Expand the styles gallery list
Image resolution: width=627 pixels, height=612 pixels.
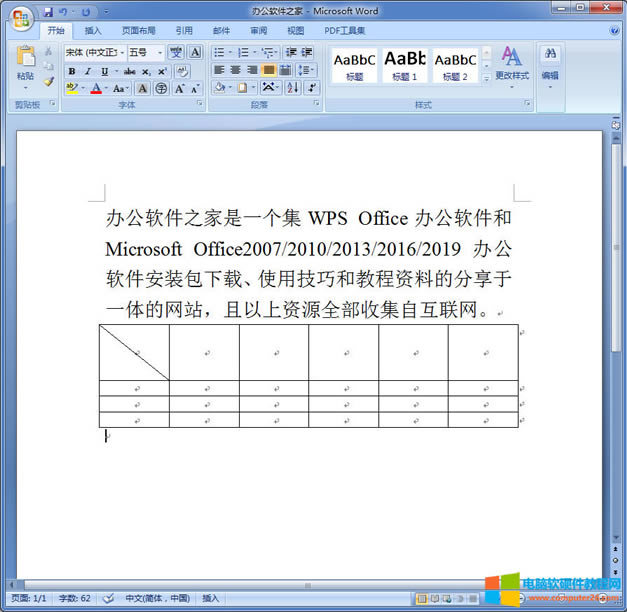pos(487,79)
